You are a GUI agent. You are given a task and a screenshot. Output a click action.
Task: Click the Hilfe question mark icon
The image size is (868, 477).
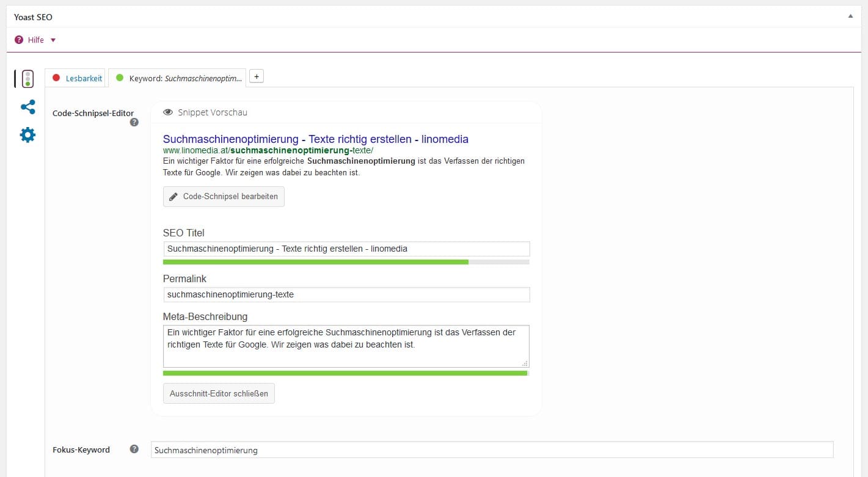[18, 40]
